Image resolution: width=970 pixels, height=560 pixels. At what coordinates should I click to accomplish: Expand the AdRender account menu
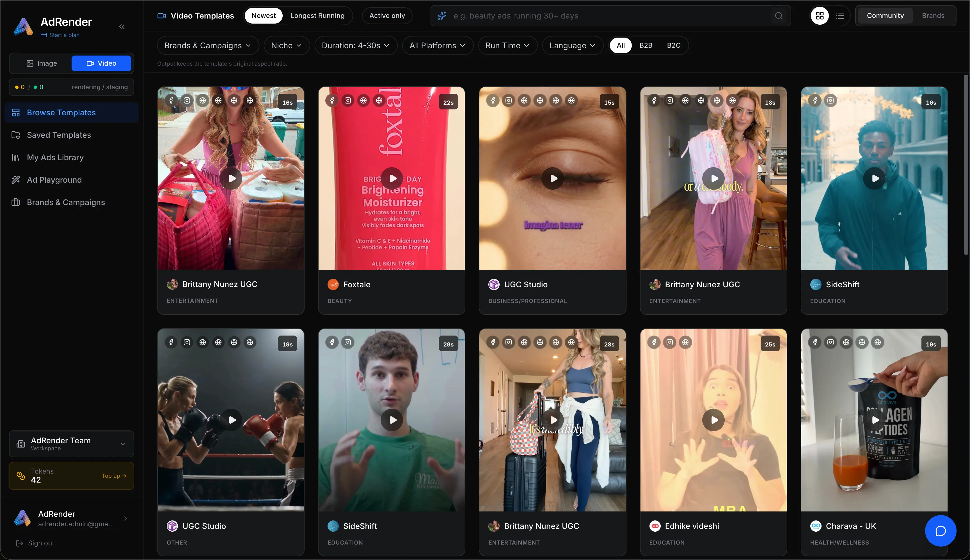pos(72,518)
